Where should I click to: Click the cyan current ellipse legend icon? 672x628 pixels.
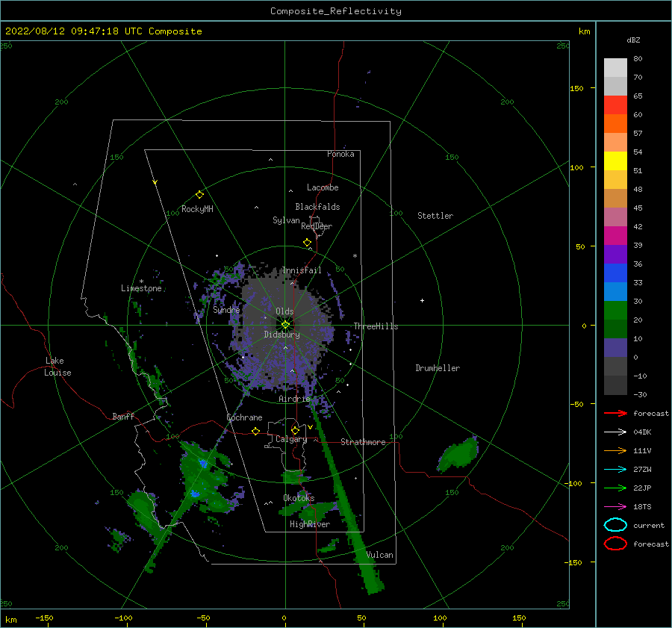(x=615, y=525)
